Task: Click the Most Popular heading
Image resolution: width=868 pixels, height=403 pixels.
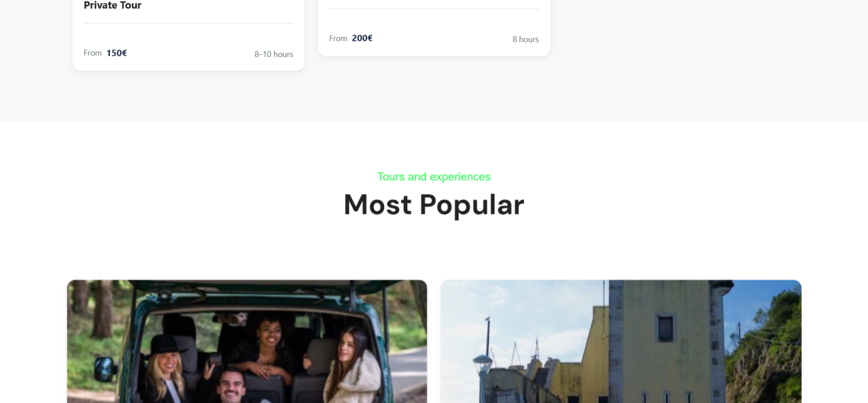Action: point(434,205)
